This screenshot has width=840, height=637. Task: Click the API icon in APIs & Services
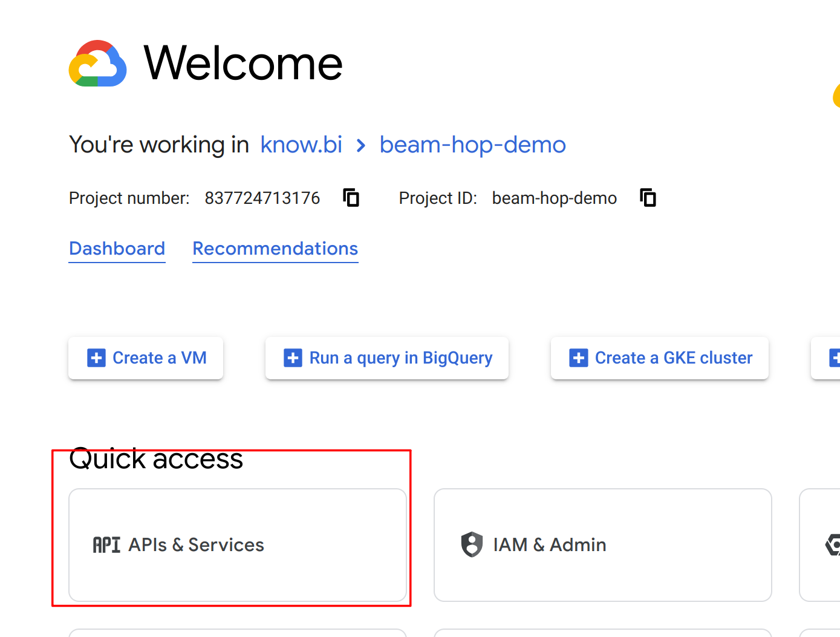click(x=106, y=545)
